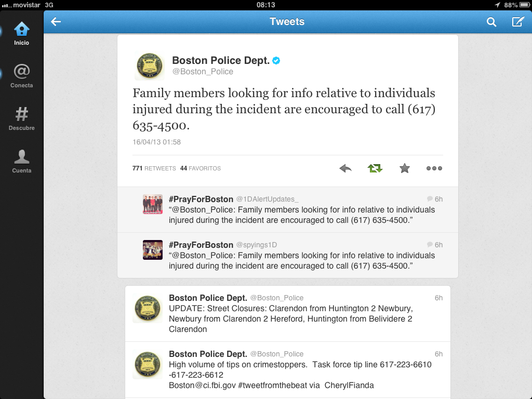Open the crimestoppers tip line tweet

(288, 370)
